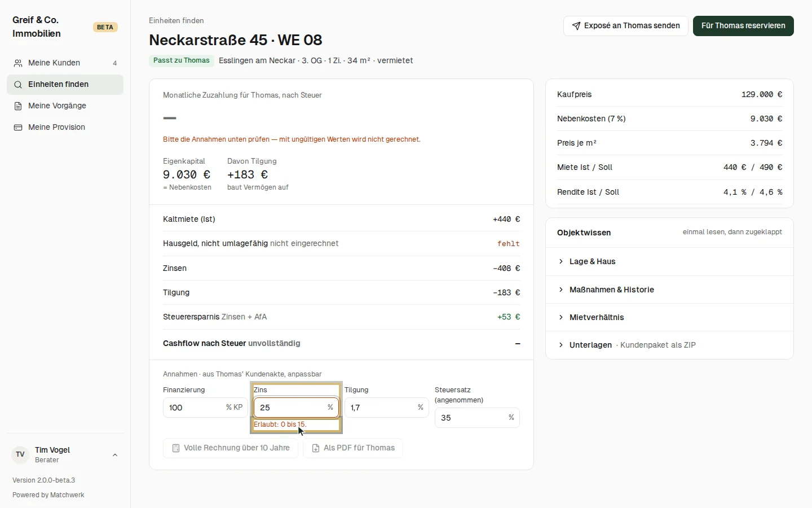Click the calculator icon on Volle Rechnung

click(x=176, y=448)
